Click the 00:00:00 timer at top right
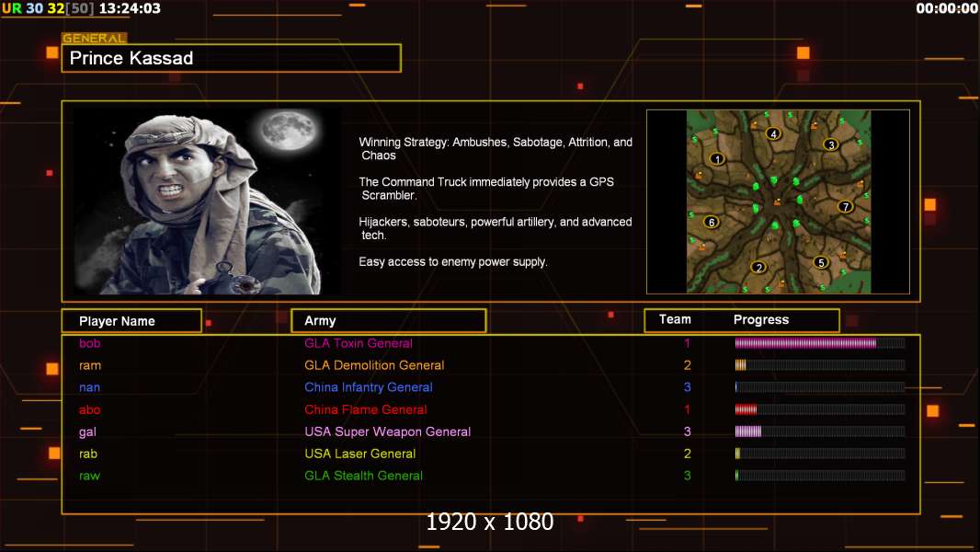 pos(947,9)
